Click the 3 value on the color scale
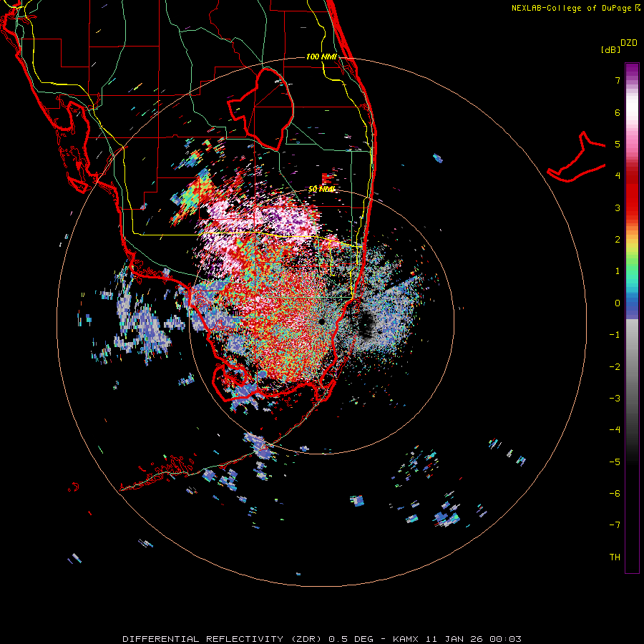Screen dimensions: 644x644 coord(618,208)
